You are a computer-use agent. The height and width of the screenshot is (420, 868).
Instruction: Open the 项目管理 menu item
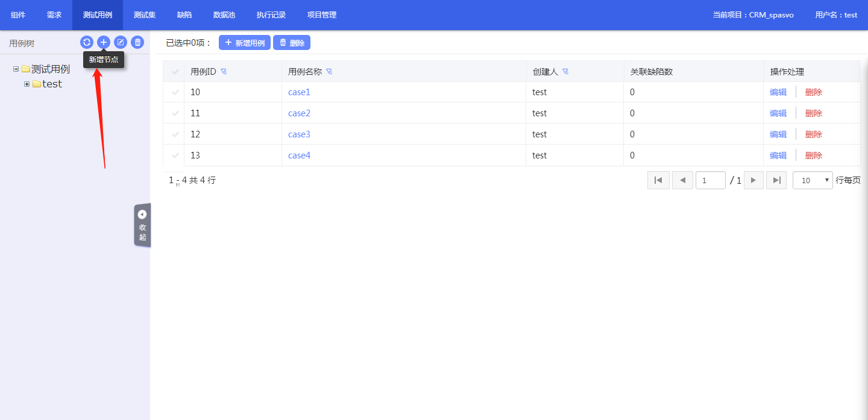322,15
